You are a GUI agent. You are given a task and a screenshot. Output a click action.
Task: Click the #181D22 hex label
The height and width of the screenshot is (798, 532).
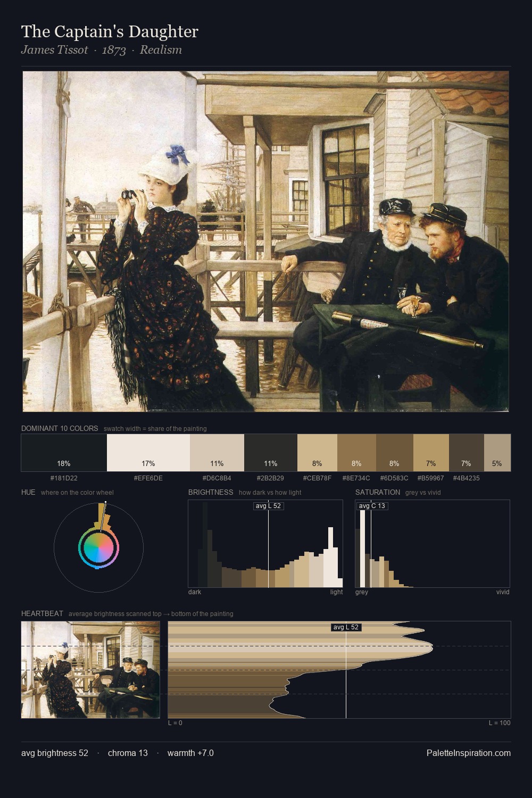(x=64, y=478)
